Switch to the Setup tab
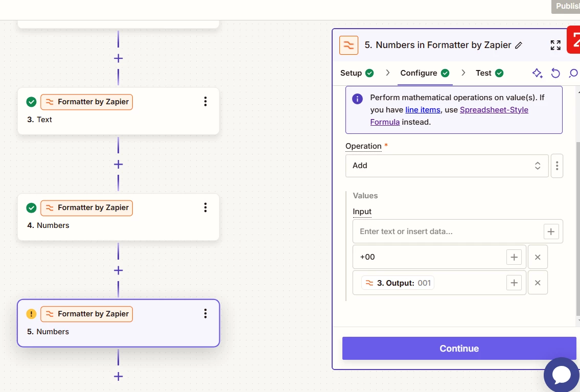The width and height of the screenshot is (580, 392). coord(357,73)
